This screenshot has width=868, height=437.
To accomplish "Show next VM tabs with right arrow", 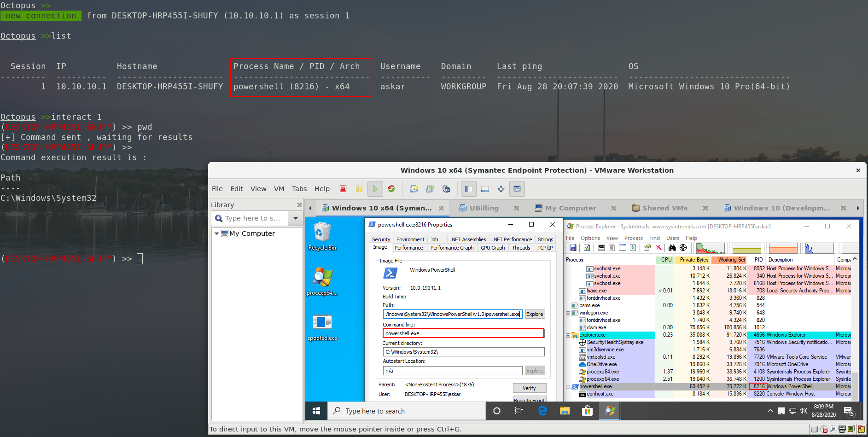I will pos(858,208).
